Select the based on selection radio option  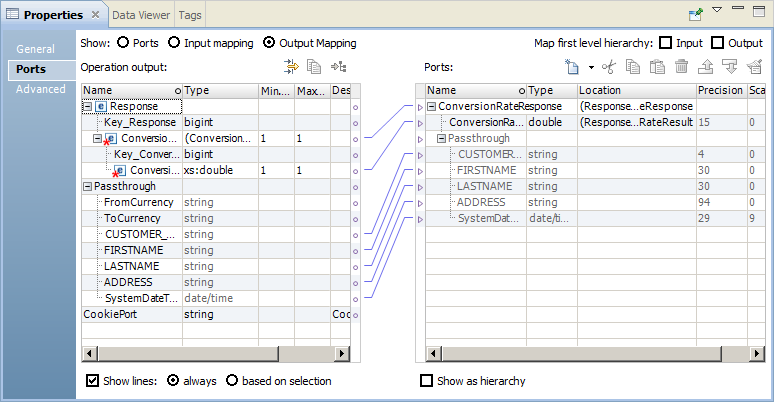(x=233, y=381)
